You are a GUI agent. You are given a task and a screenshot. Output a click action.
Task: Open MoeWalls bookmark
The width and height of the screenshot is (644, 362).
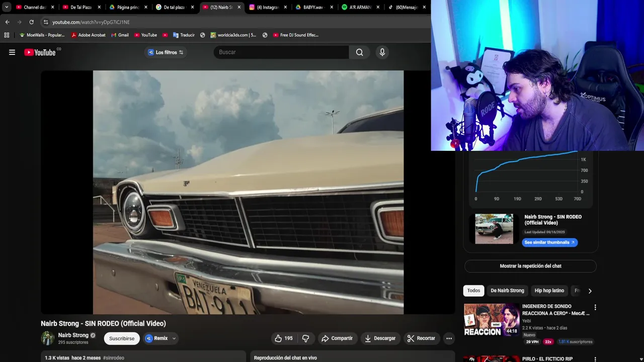tap(42, 35)
